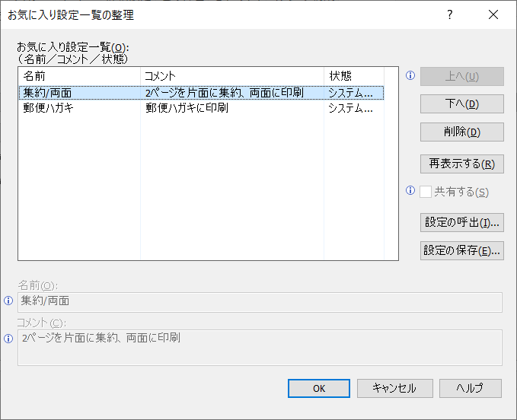Open the 設定の呼出 dialog
The height and width of the screenshot is (420, 517).
[x=461, y=222]
